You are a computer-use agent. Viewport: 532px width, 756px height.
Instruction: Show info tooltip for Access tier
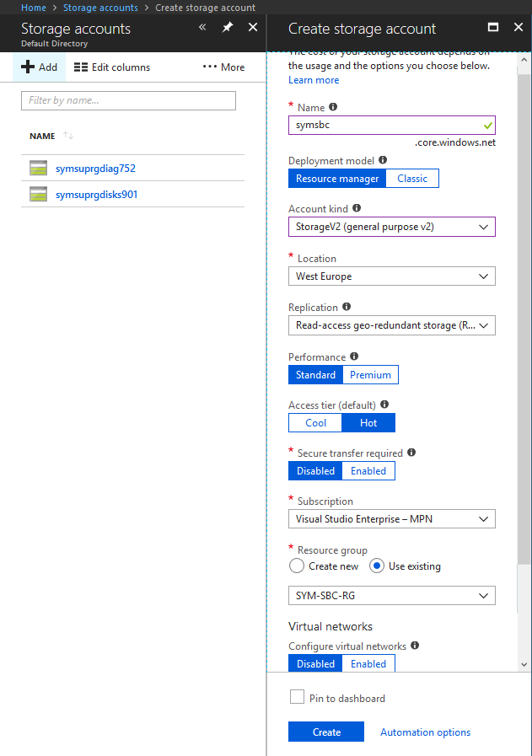384,405
